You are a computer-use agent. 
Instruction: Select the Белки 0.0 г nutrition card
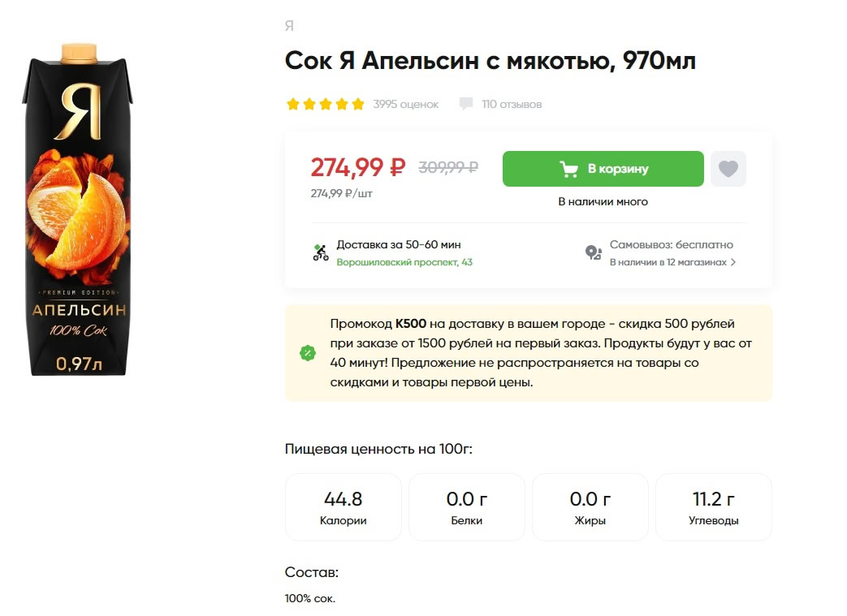tap(467, 507)
